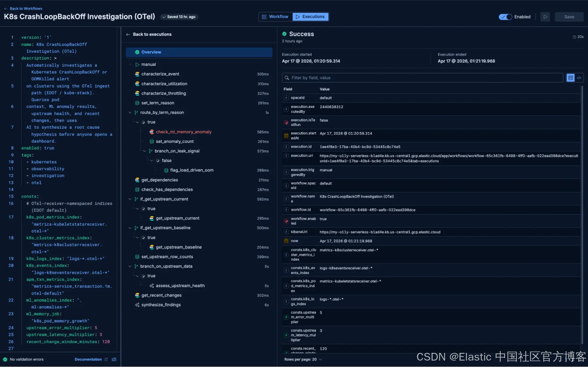Image resolution: width=588 pixels, height=367 pixels.
Task: Click the keyboard shortcuts icon beside Documentation
Action: coord(114,359)
